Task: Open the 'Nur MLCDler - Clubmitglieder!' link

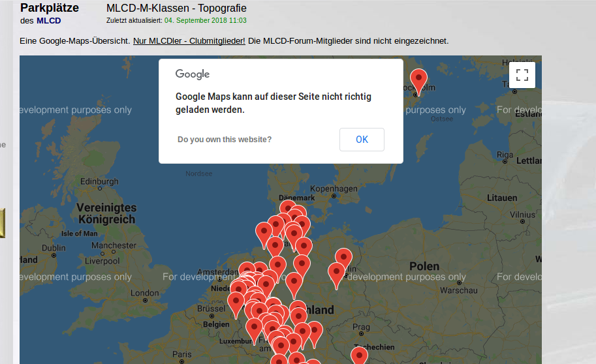Action: 189,40
